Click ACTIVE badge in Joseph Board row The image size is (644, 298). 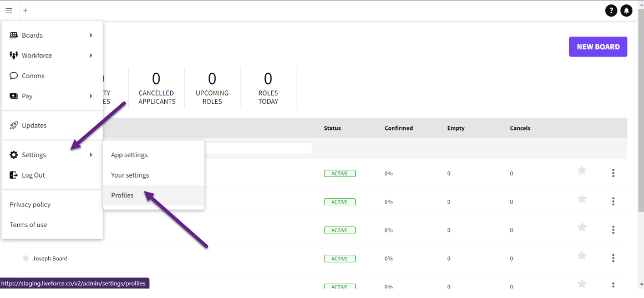[x=339, y=259]
